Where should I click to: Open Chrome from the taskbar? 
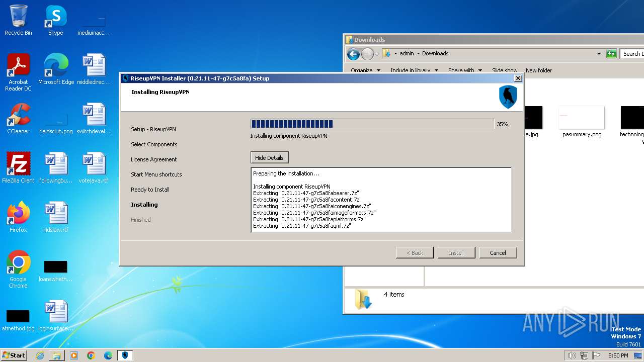pyautogui.click(x=91, y=355)
